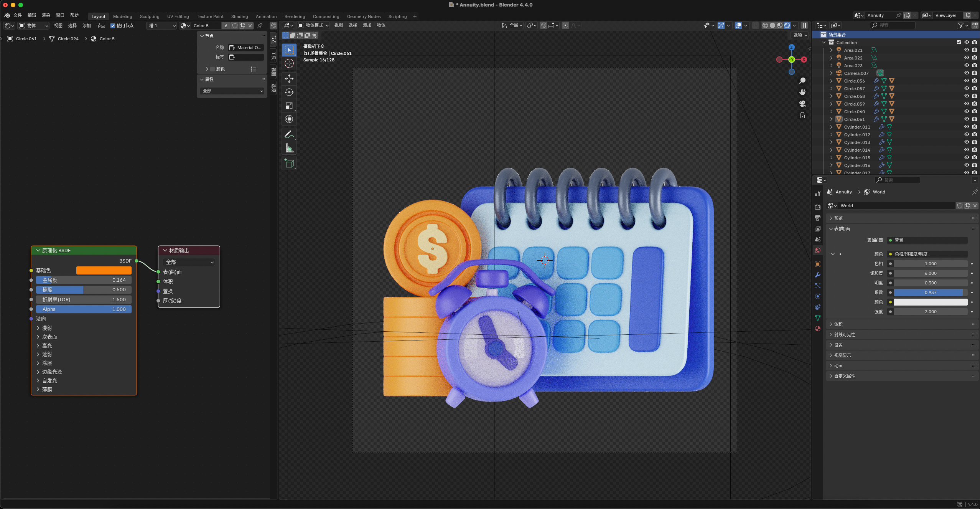Click Circle.094 in the breadcrumb path
980x509 pixels.
pos(68,38)
